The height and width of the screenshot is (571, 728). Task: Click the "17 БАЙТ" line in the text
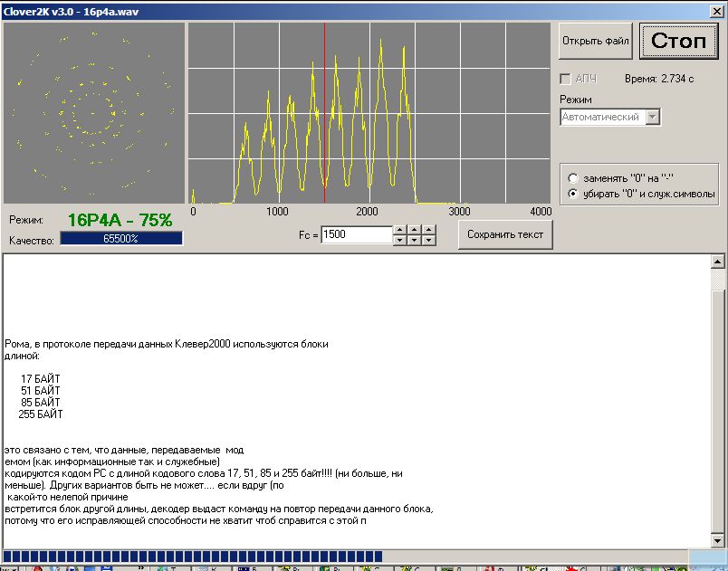[x=41, y=379]
